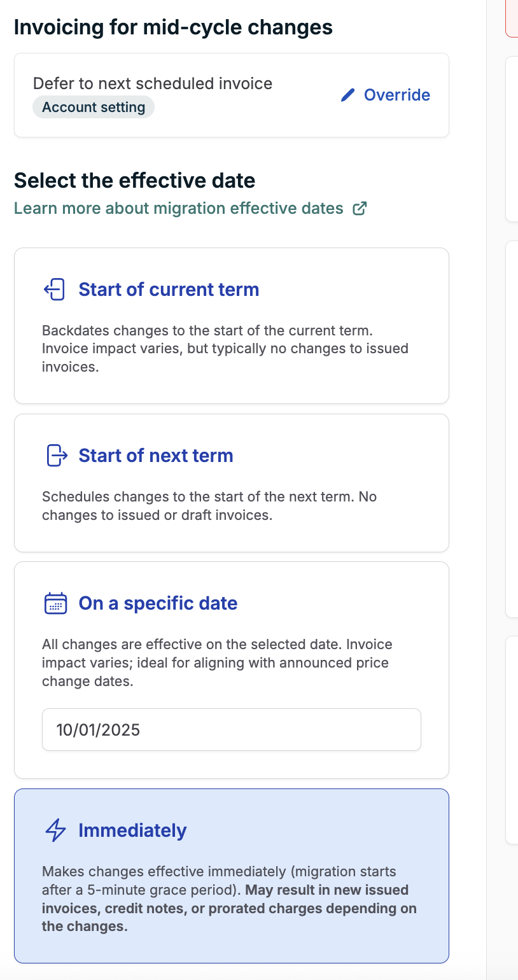518x980 pixels.
Task: Click the pencil icon beside Override
Action: [x=347, y=95]
